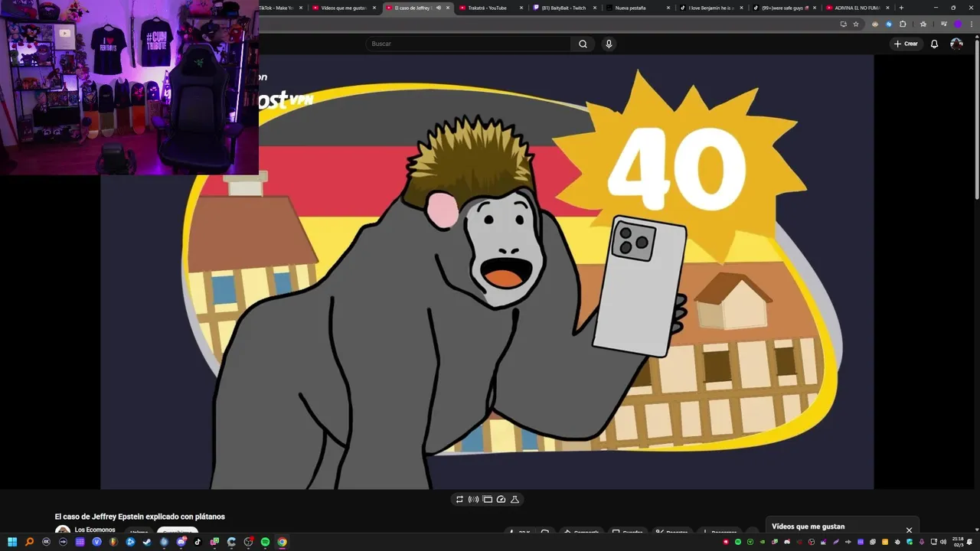Focus the Buscar search field
Viewport: 980px width, 551px height.
point(469,44)
